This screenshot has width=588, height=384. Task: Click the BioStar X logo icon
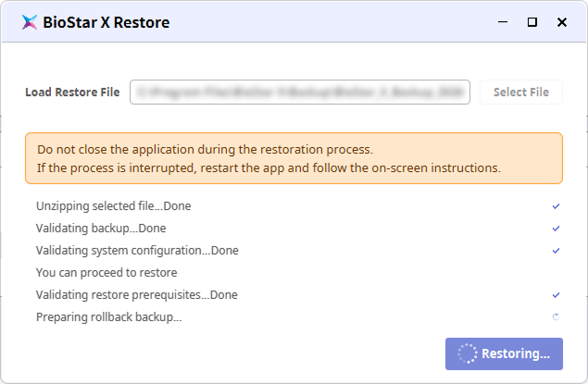pos(29,22)
